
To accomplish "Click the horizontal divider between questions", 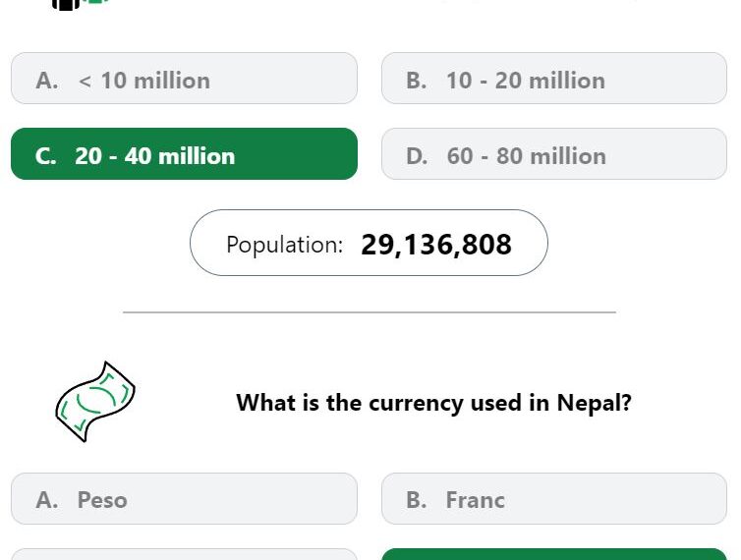I will (x=370, y=312).
